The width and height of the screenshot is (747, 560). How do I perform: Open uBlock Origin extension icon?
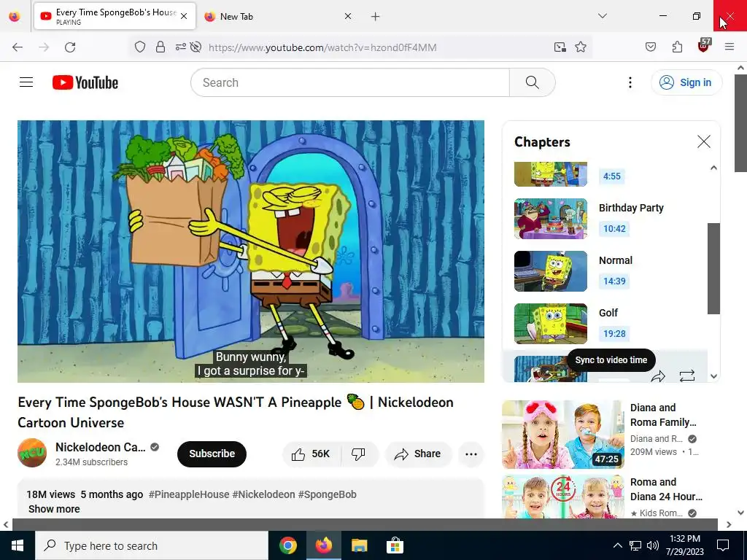click(x=704, y=46)
